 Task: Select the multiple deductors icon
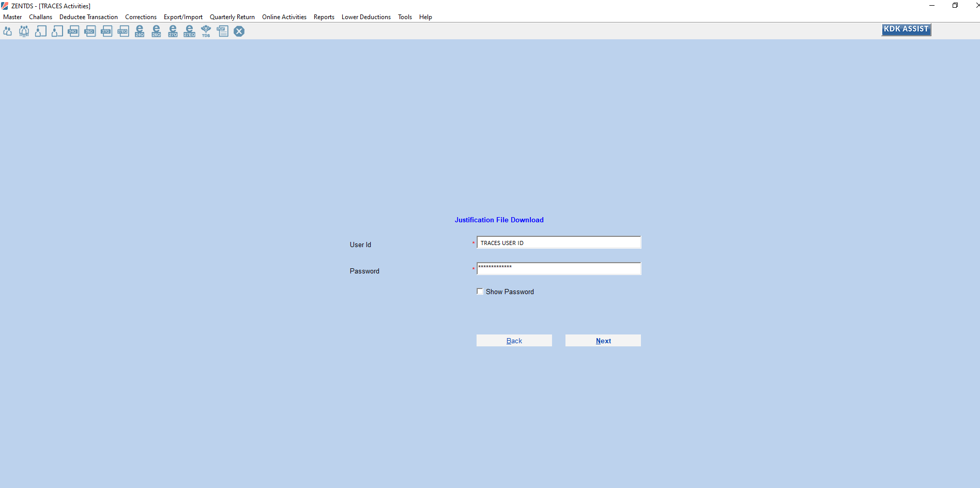click(24, 31)
